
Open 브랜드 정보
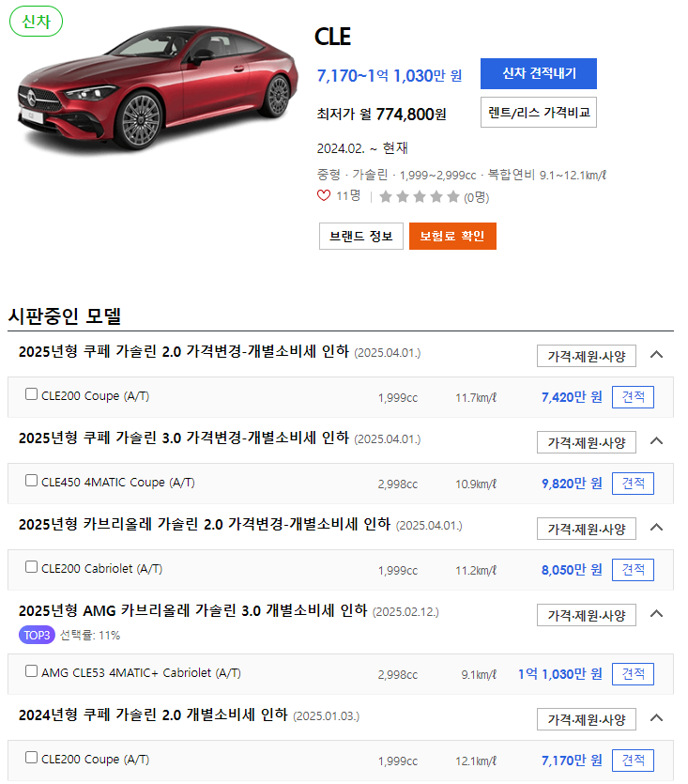tap(361, 236)
